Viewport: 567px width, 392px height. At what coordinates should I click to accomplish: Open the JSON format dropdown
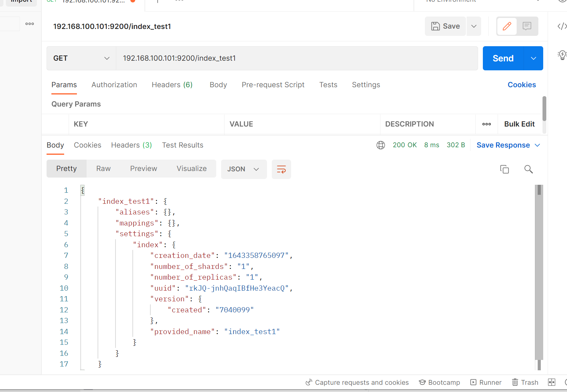pos(243,169)
